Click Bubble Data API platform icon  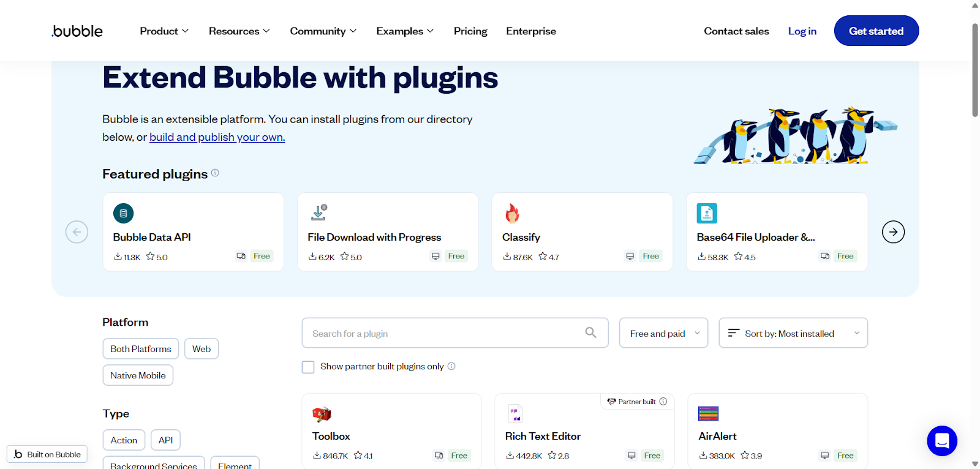[x=241, y=256]
